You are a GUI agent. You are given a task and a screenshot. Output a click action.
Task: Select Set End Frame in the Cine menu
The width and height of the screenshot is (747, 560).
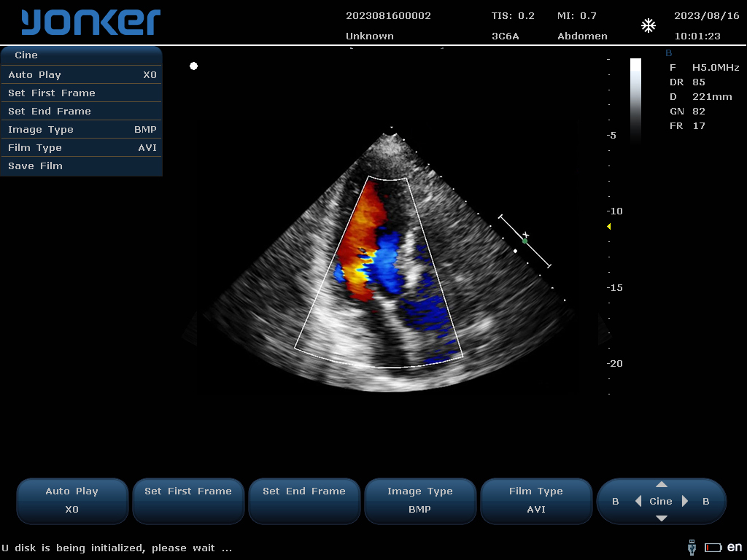click(81, 111)
